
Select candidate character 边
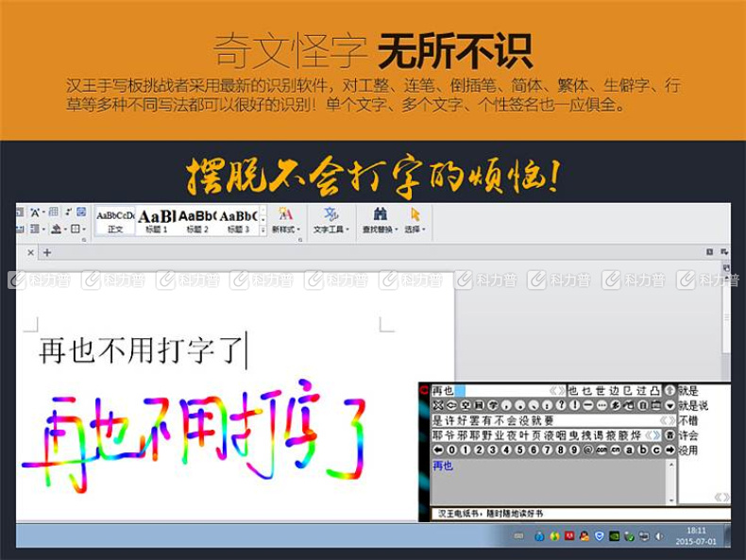[614, 391]
